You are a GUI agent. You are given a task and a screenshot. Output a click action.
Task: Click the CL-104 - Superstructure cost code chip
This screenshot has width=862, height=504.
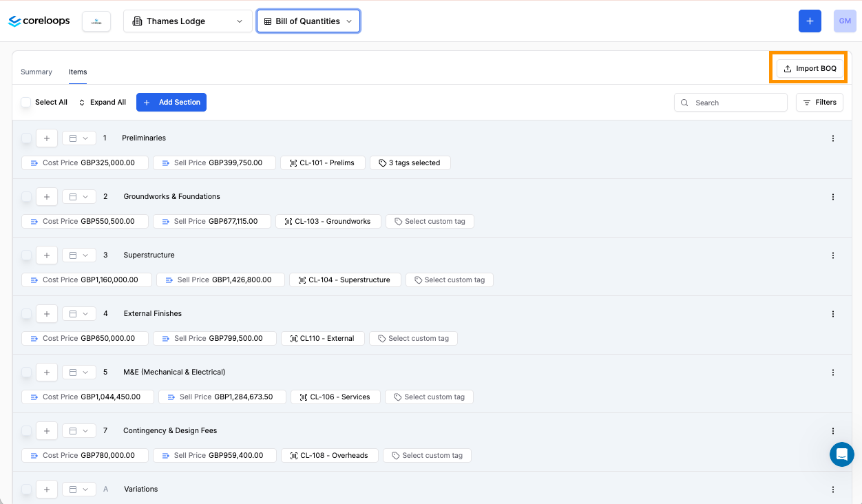tap(345, 280)
